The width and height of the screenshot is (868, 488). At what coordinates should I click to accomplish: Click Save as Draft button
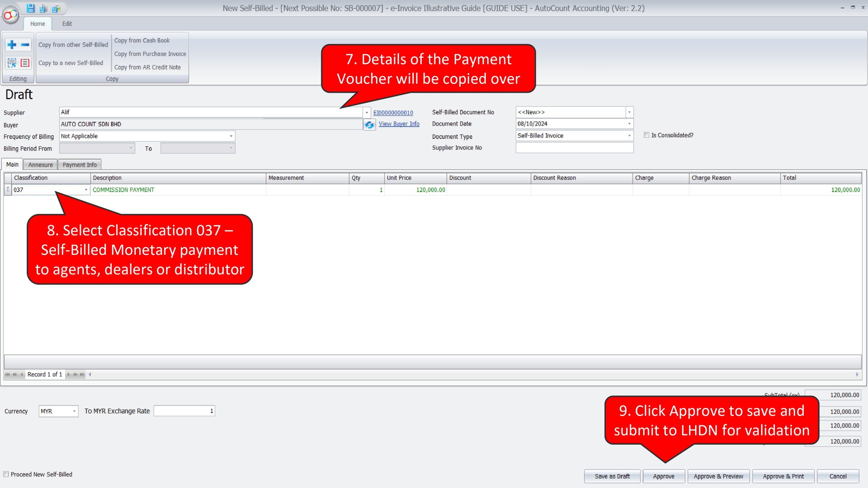point(612,476)
